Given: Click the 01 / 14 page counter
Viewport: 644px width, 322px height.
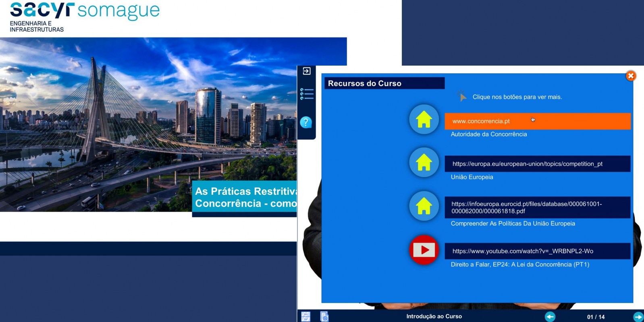Looking at the screenshot, I should coord(596,317).
